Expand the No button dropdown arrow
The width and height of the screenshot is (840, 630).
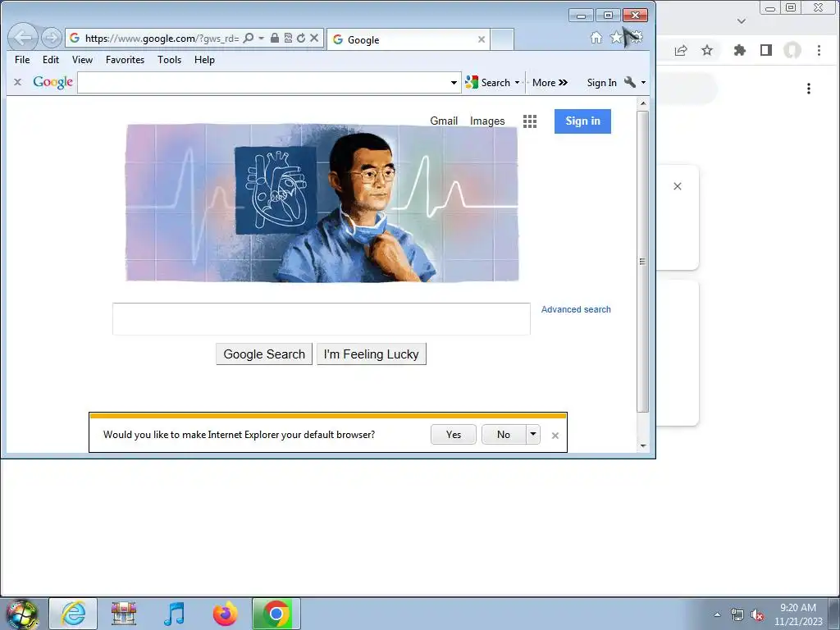(x=533, y=435)
